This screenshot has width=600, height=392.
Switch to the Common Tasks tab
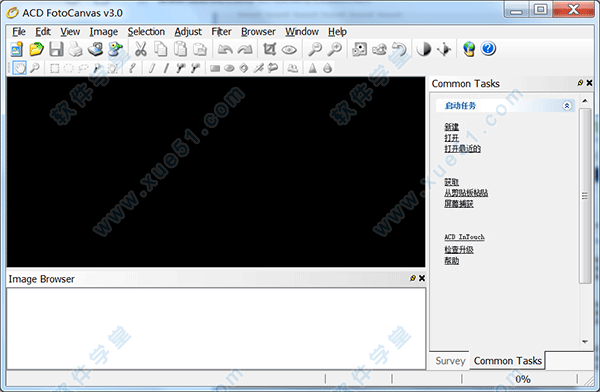coord(507,361)
